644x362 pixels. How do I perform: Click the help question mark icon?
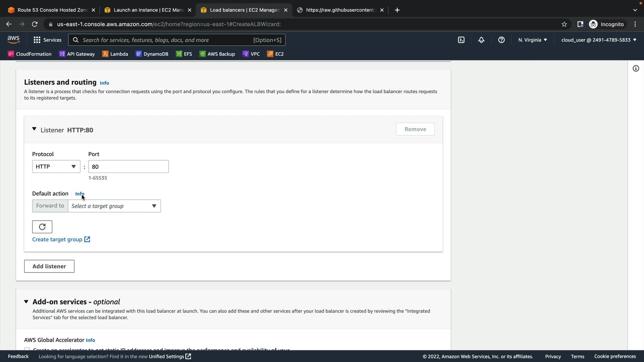click(501, 40)
